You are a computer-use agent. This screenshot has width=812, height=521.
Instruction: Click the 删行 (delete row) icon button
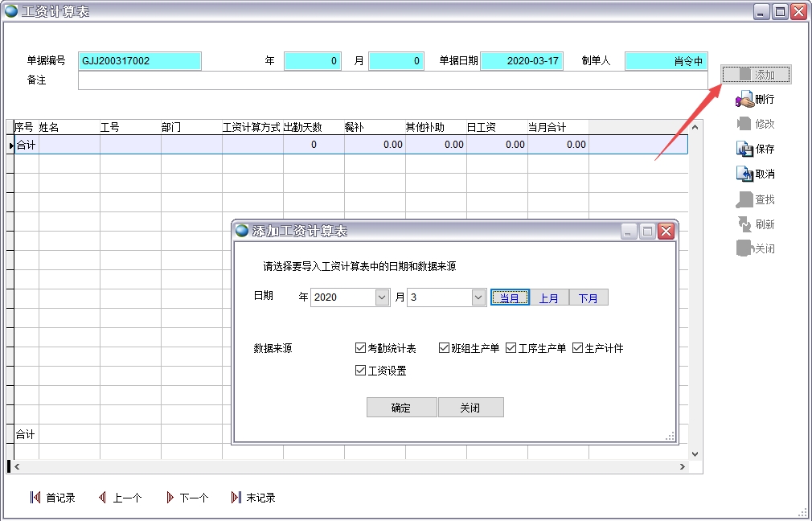[x=755, y=100]
